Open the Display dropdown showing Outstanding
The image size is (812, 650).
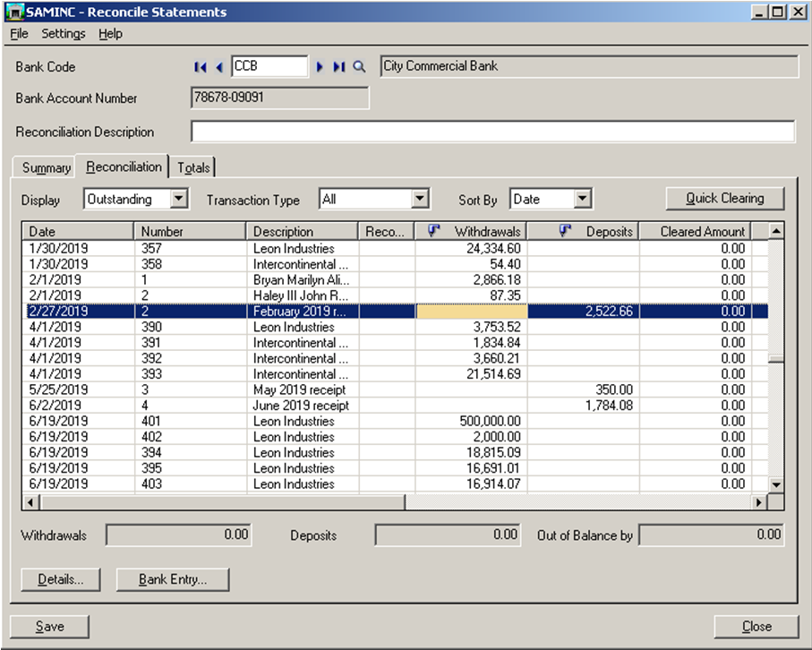click(x=179, y=199)
